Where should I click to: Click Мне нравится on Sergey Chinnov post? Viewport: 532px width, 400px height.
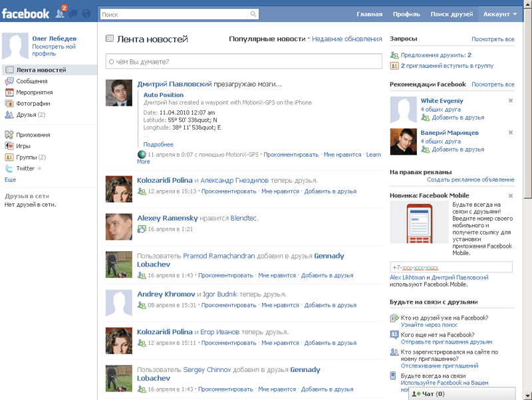coord(277,389)
